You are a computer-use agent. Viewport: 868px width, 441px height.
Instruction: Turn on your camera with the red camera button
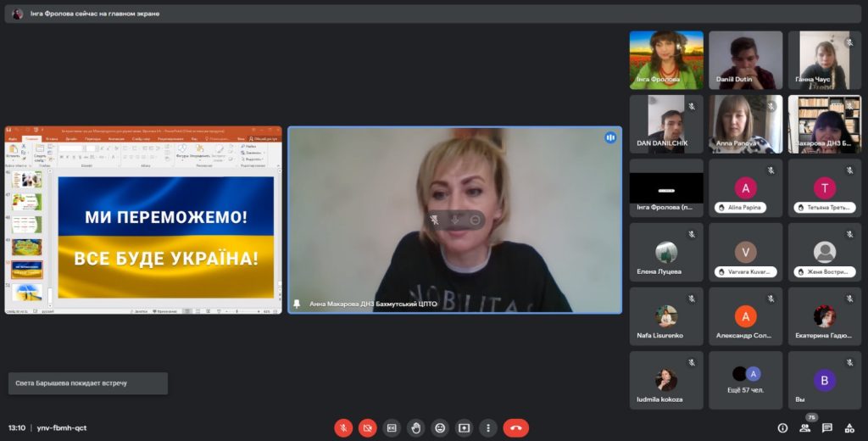tap(367, 428)
